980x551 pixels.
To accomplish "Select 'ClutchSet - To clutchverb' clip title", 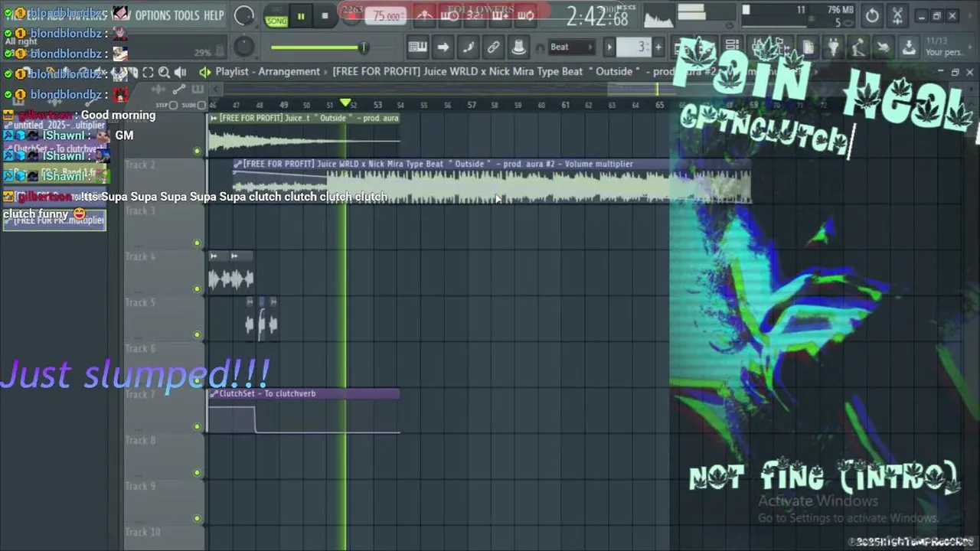I will (267, 393).
